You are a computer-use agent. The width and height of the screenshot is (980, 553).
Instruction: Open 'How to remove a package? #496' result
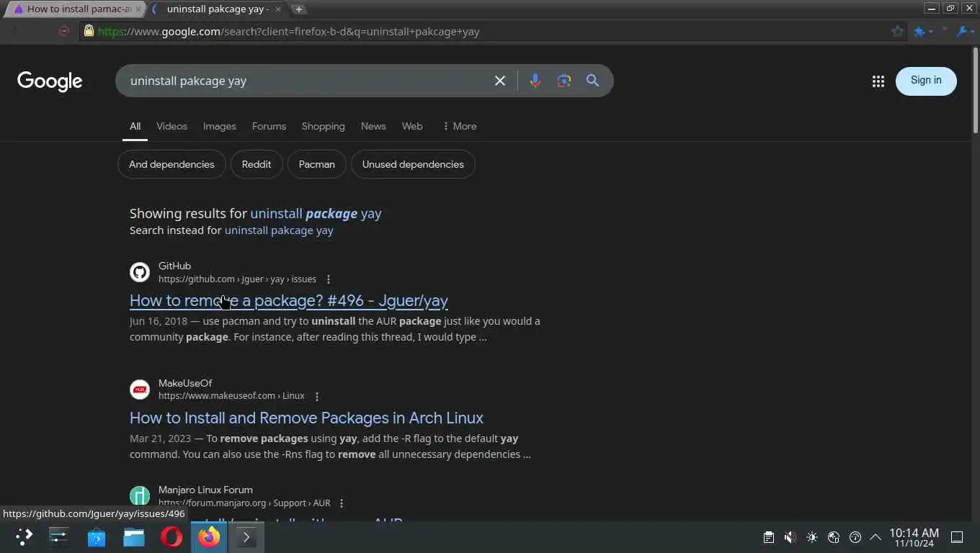click(x=288, y=301)
